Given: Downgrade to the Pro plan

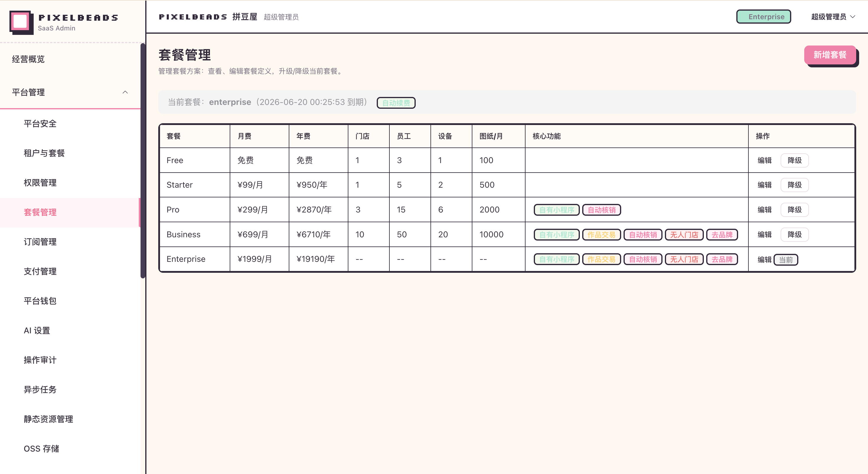Looking at the screenshot, I should coord(794,210).
